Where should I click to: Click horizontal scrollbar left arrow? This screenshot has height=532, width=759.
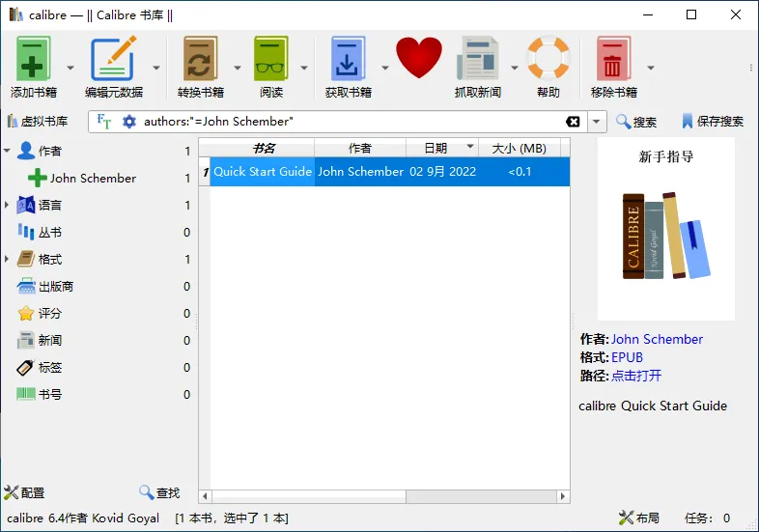[205, 496]
